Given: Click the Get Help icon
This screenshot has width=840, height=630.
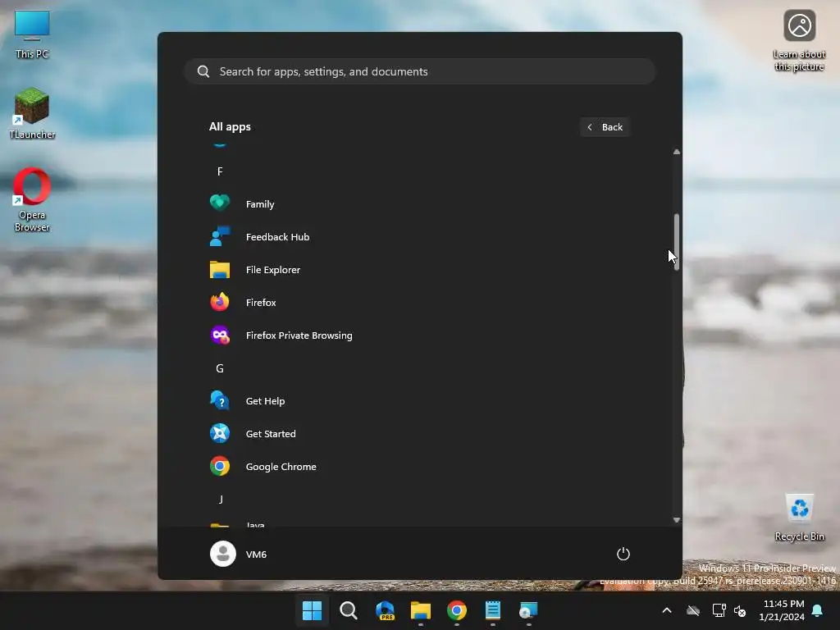Looking at the screenshot, I should 220,400.
